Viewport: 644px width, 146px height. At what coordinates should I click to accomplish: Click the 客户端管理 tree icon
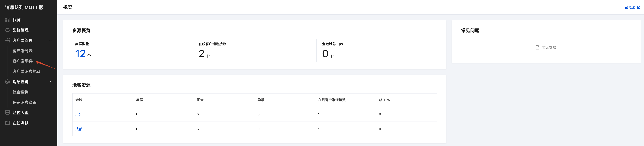point(7,40)
